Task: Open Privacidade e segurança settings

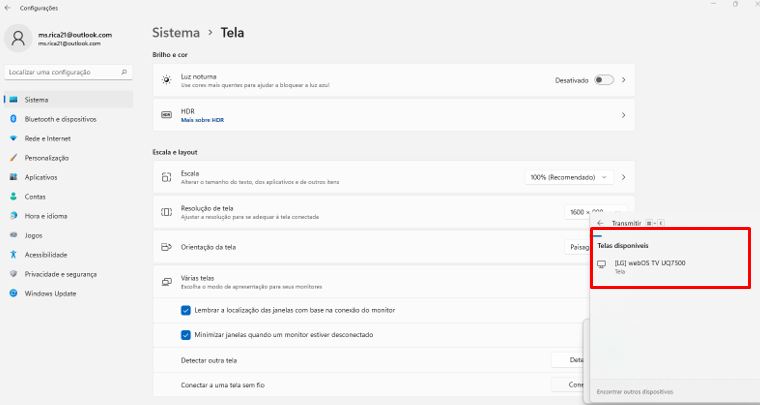Action: [x=68, y=274]
